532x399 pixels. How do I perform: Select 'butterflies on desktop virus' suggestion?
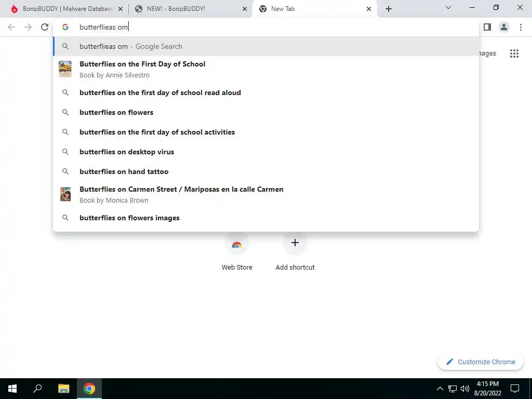(266, 152)
